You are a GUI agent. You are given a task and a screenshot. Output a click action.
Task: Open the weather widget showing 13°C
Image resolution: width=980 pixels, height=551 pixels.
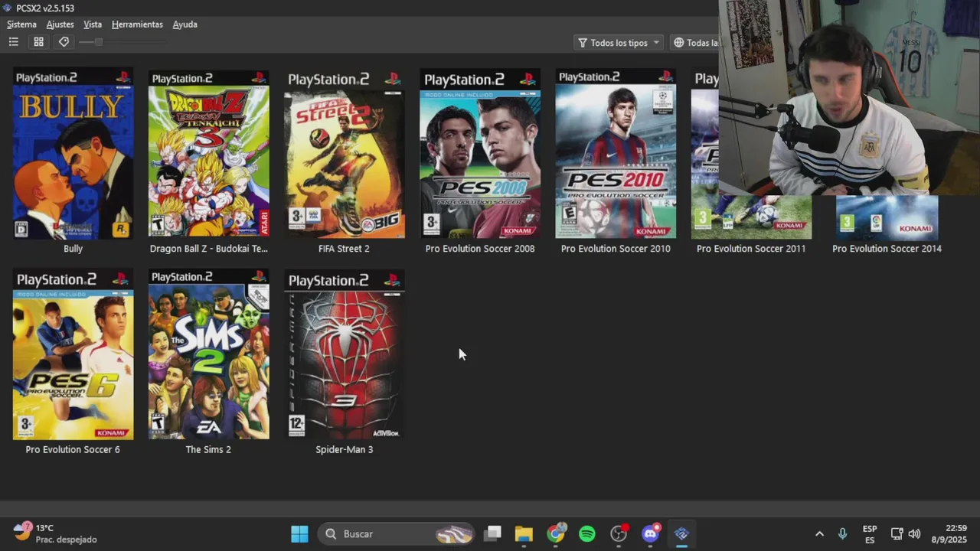click(x=56, y=533)
